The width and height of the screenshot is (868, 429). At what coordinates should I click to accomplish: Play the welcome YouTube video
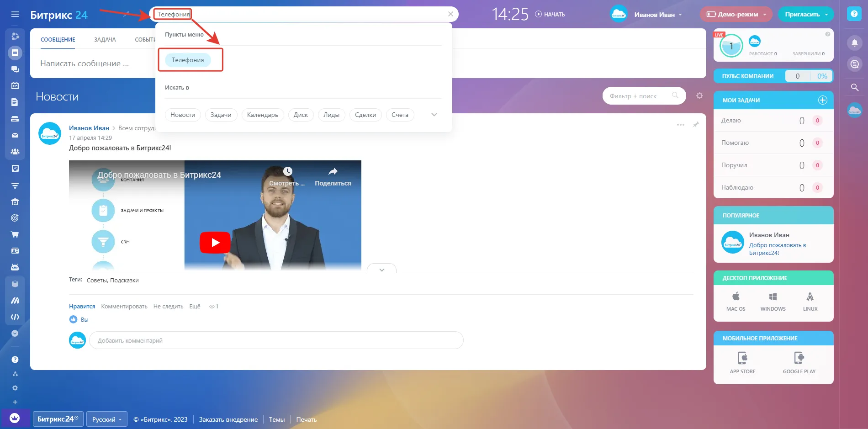coord(215,243)
